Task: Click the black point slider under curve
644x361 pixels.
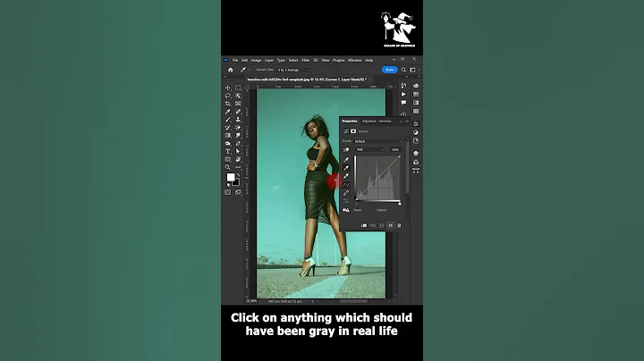Action: coord(356,204)
